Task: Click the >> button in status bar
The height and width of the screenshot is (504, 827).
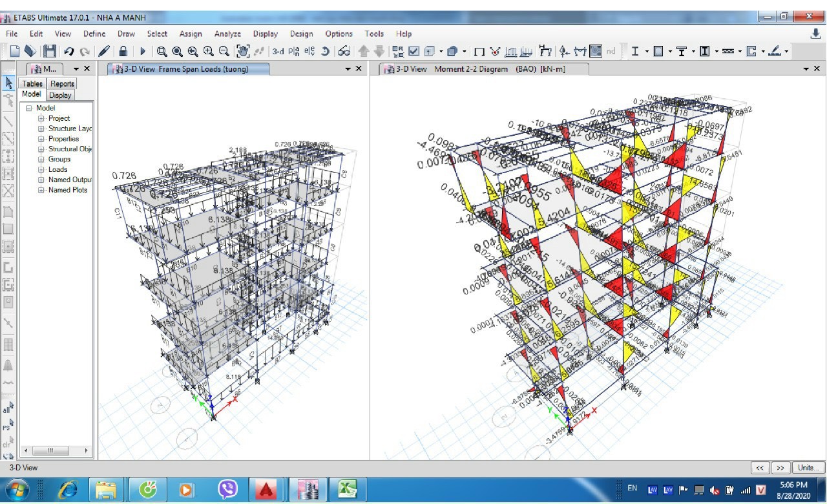Action: coord(780,467)
